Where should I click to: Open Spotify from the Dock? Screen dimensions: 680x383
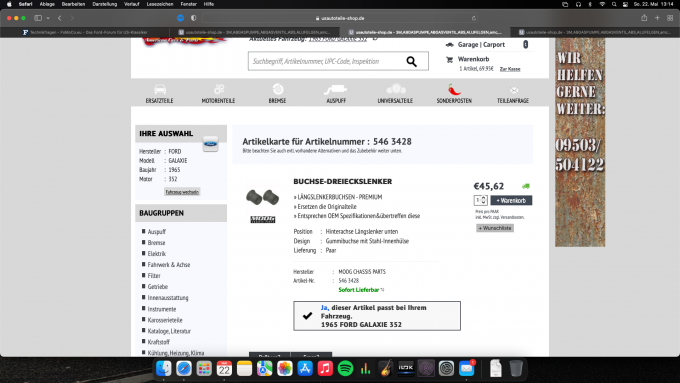coord(345,369)
